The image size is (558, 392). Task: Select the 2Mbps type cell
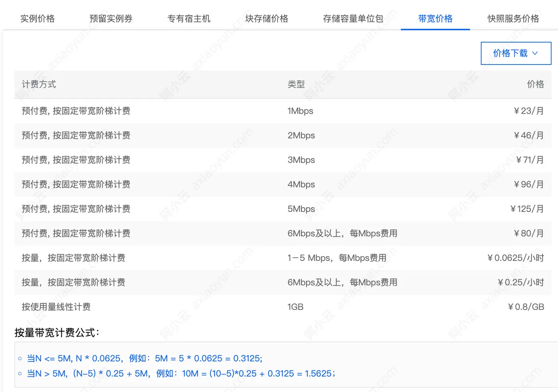coord(301,135)
